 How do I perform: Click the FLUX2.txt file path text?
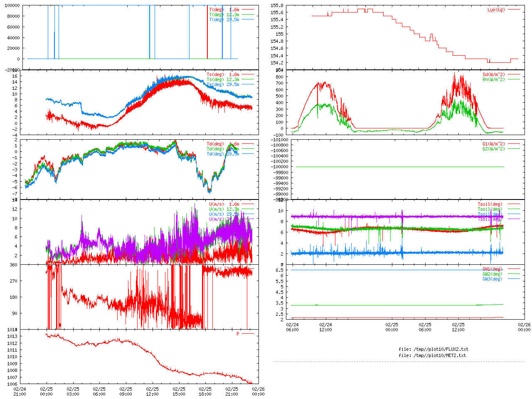click(433, 349)
